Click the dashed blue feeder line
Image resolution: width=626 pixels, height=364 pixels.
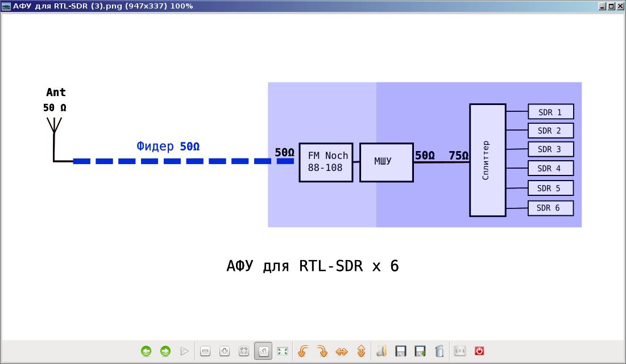coord(183,161)
